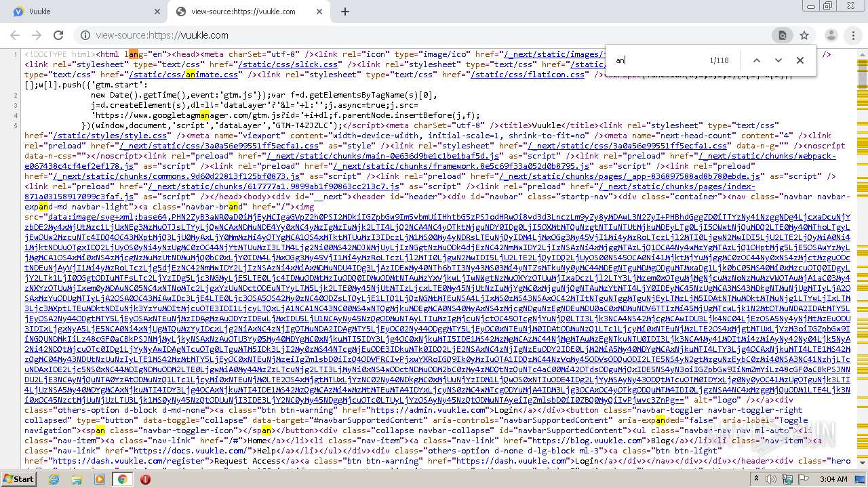Open the Chrome three-dot menu
The width and height of the screenshot is (868, 488).
click(x=853, y=35)
